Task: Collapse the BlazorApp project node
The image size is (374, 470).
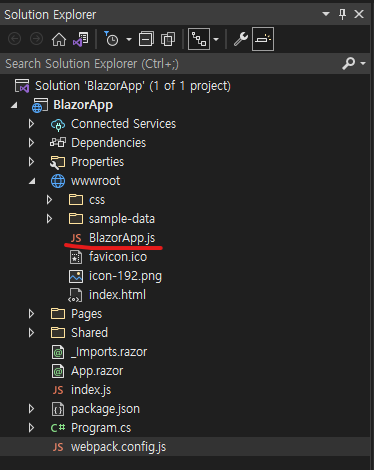Action: [x=14, y=105]
